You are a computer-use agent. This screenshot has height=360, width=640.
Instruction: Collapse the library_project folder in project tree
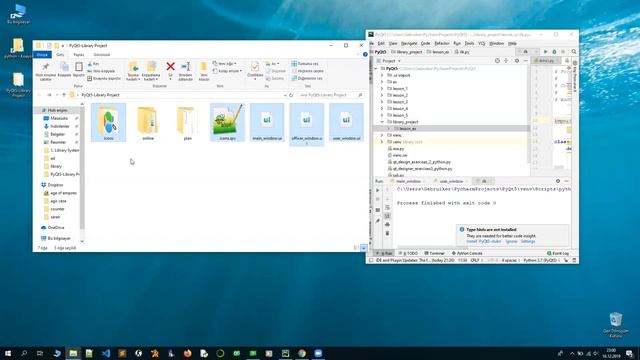[x=382, y=122]
